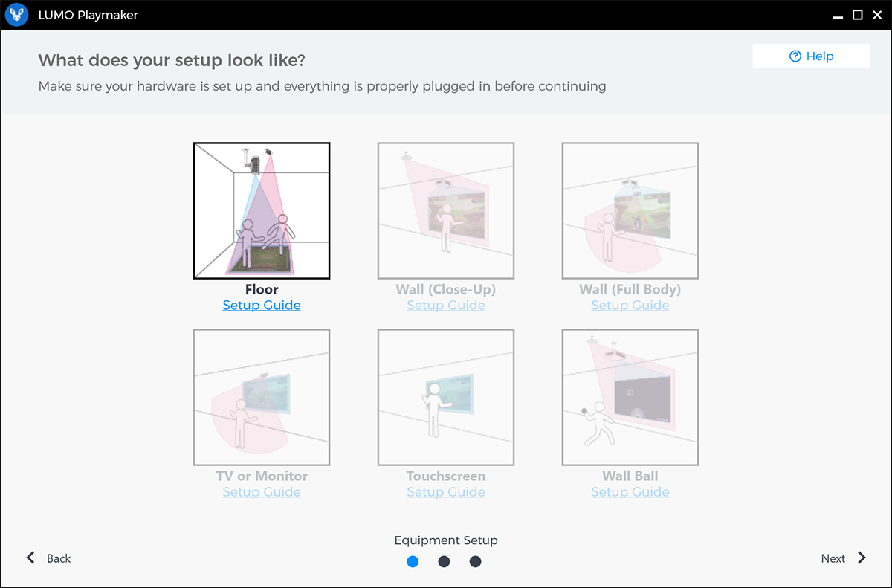The width and height of the screenshot is (892, 588).
Task: Click the left chevron next to Back
Action: [30, 558]
